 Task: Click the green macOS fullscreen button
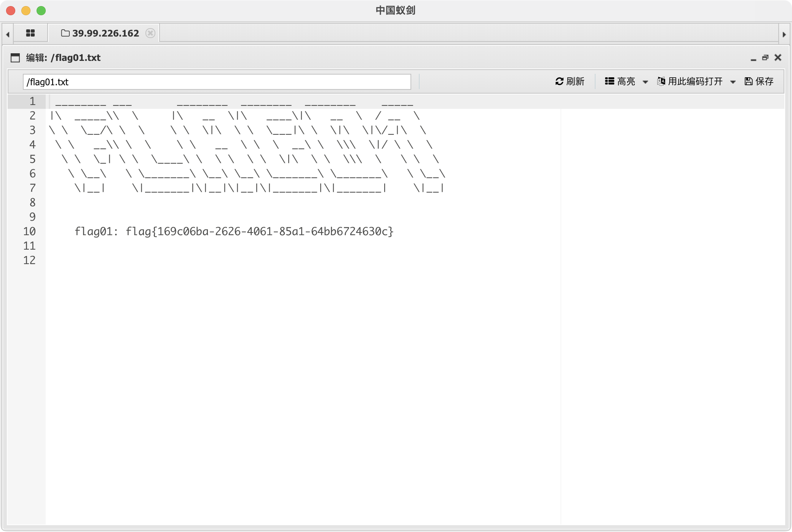click(x=41, y=11)
